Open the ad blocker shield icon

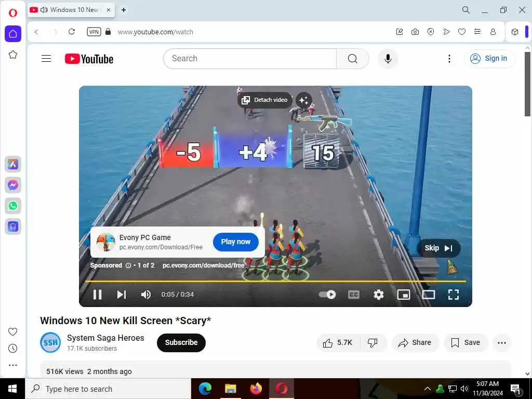click(x=431, y=32)
